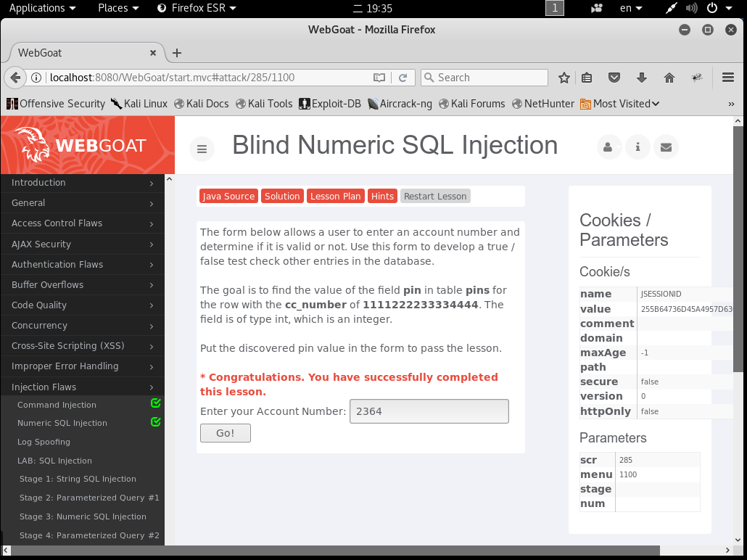
Task: Click the pen icon in top panel
Action: coord(671,8)
